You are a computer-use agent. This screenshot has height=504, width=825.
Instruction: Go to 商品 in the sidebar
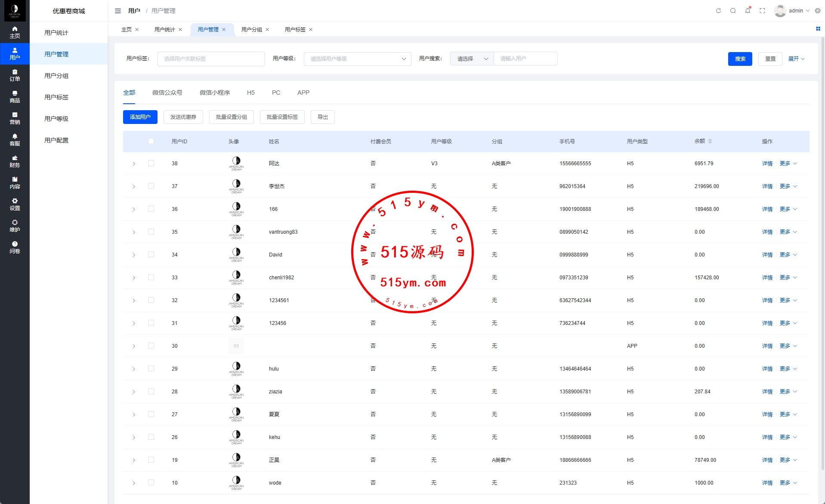15,97
